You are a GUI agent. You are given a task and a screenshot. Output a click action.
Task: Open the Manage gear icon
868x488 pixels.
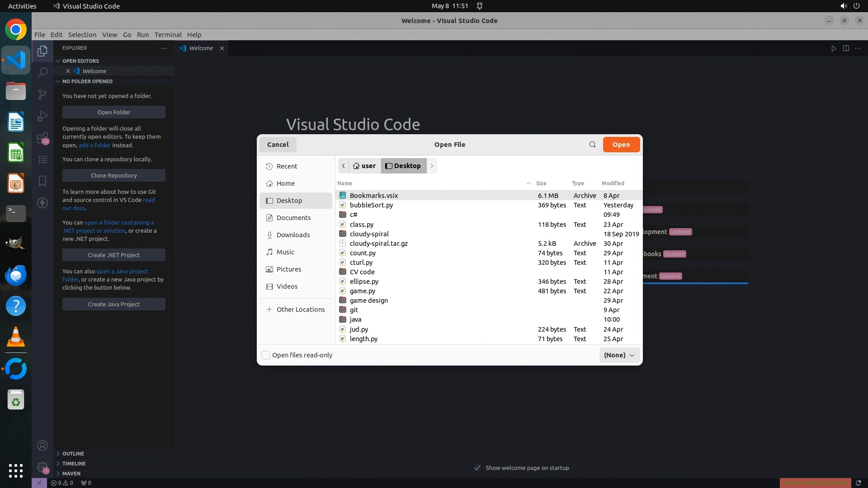pyautogui.click(x=42, y=467)
